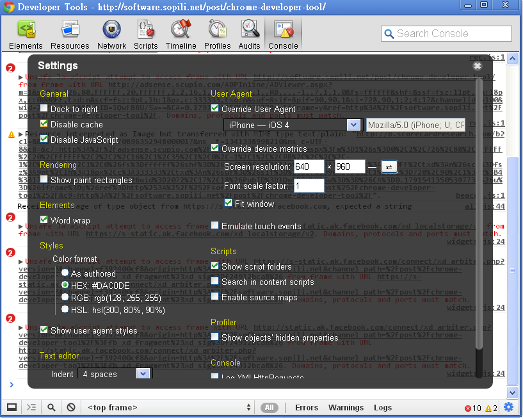
Task: Toggle the Disable JavaScript checkbox
Action: (44, 139)
